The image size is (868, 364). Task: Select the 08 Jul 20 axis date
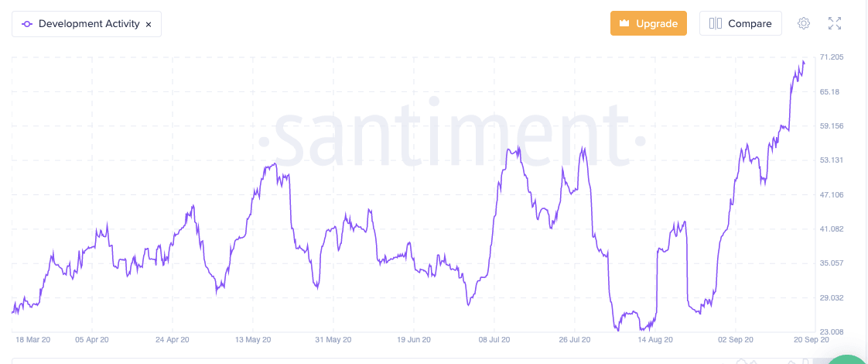[494, 339]
